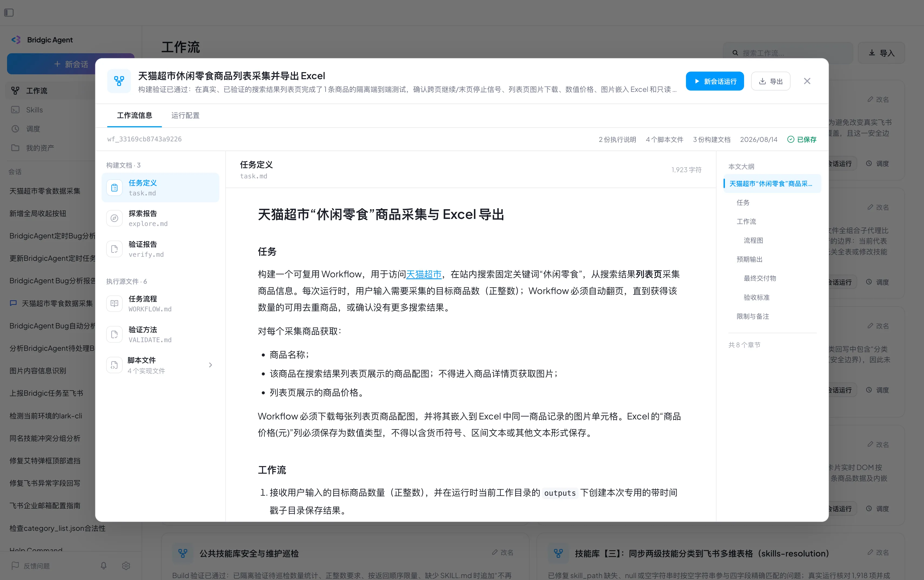This screenshot has height=580, width=924.
Task: Open the 天猫超市 hyperlink in text
Action: (424, 274)
